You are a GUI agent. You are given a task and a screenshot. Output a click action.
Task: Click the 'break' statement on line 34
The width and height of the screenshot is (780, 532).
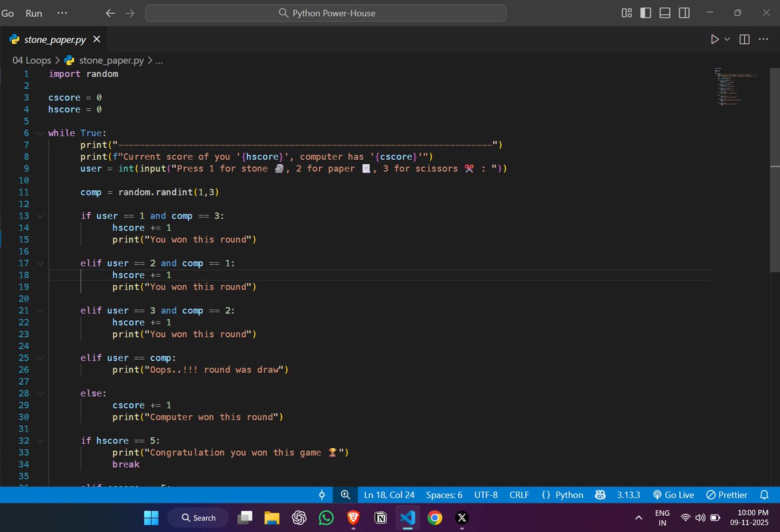(126, 464)
